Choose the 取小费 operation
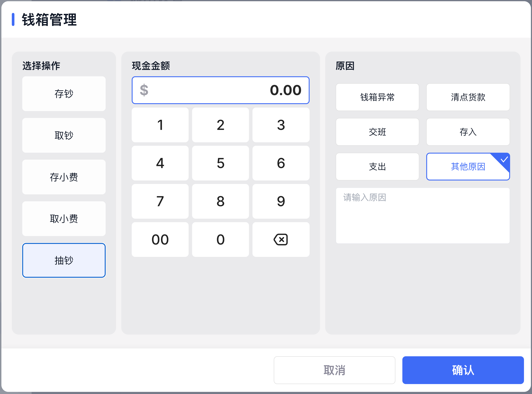 coord(64,219)
